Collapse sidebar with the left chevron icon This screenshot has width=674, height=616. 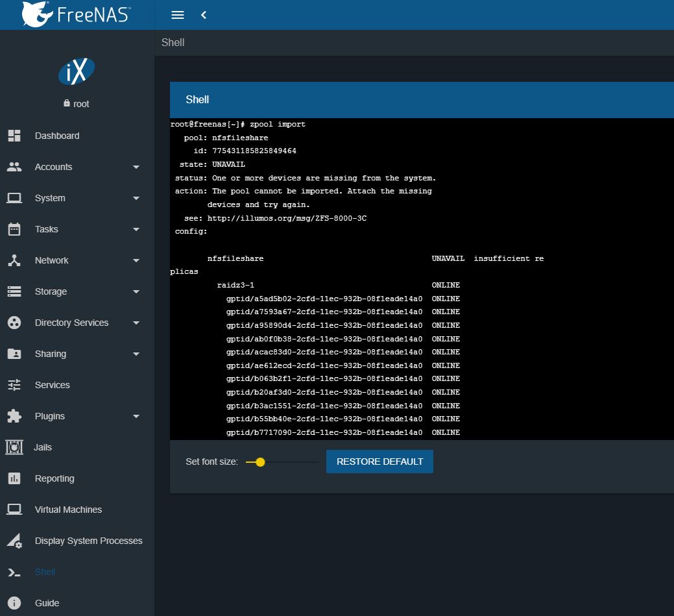204,15
